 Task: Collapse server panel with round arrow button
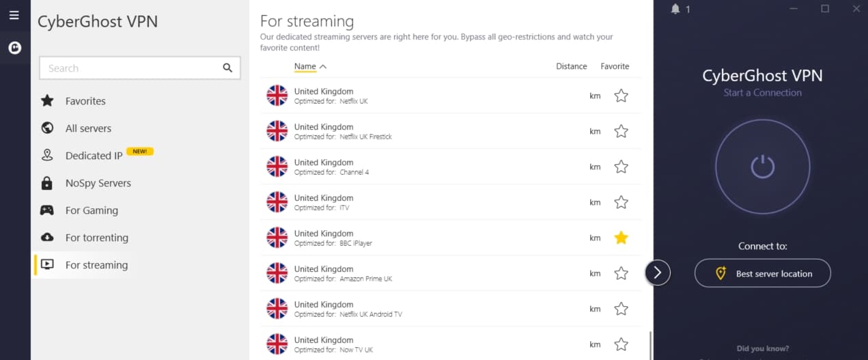658,273
